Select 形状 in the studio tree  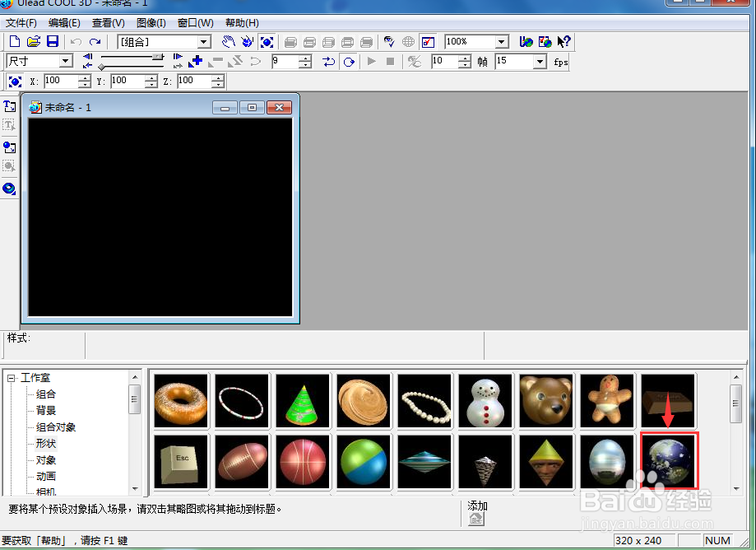pyautogui.click(x=46, y=444)
